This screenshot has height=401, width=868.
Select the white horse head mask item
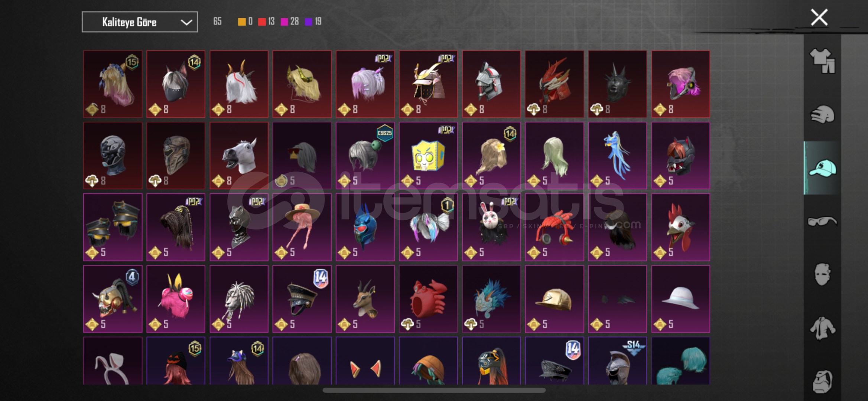(x=239, y=156)
